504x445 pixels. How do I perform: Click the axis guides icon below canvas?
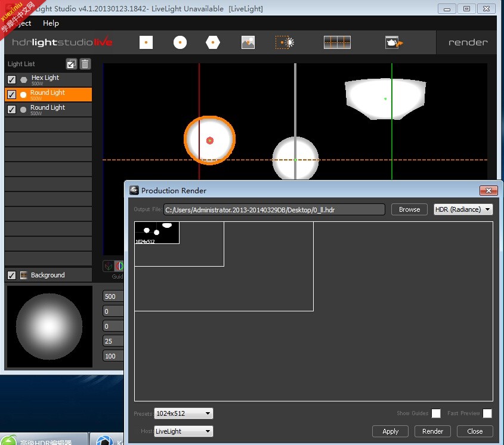(109, 266)
